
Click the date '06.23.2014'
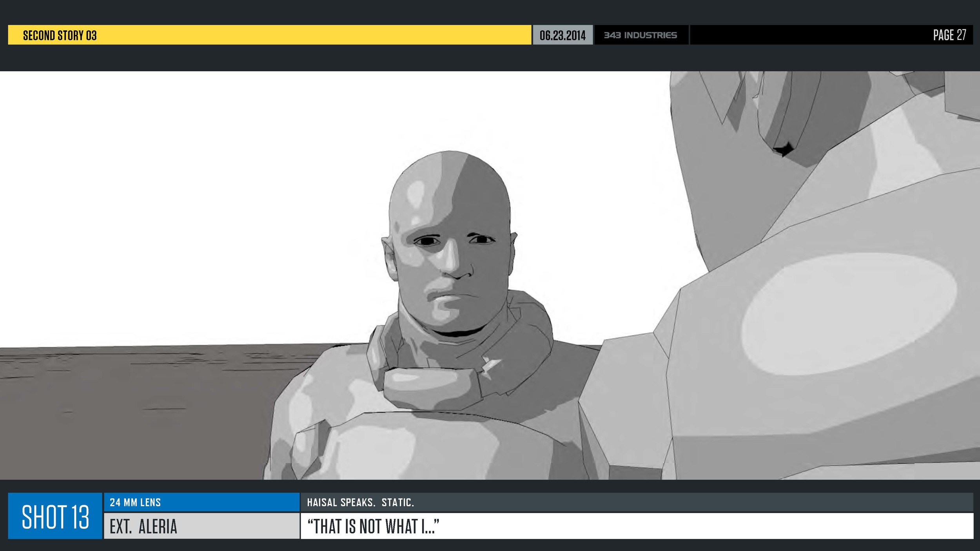pos(563,35)
